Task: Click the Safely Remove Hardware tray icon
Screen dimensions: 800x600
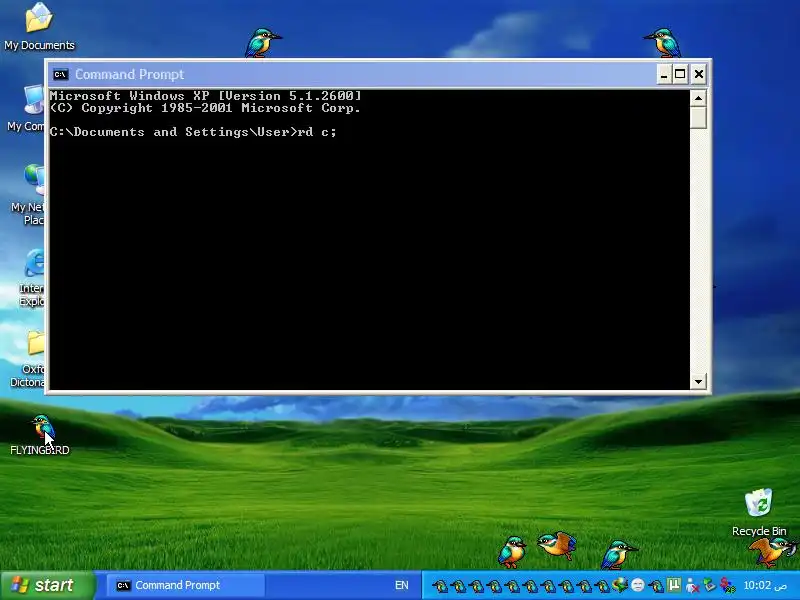Action: click(x=709, y=585)
